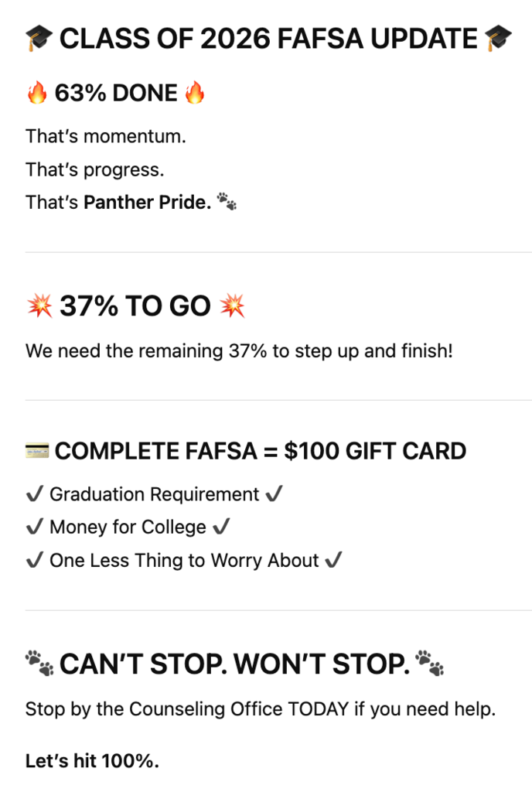Click the fire emoji before 63% DONE
532x792 pixels.
[37, 94]
